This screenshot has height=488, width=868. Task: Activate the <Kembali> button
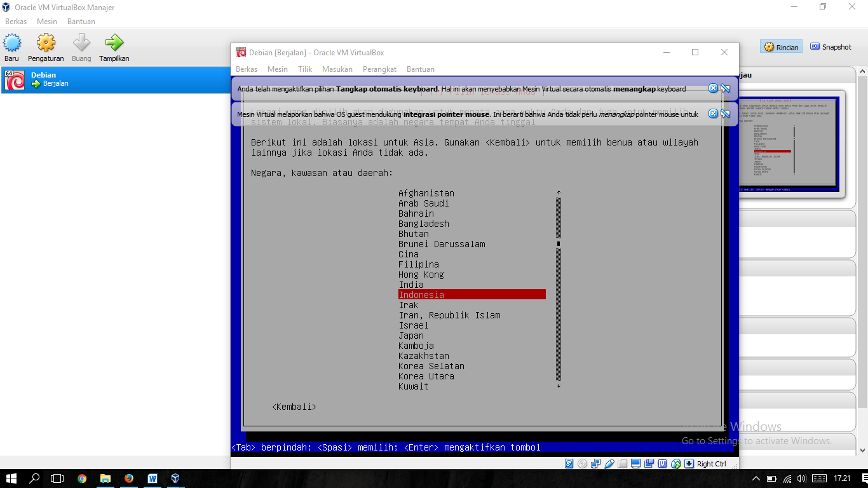pos(293,406)
